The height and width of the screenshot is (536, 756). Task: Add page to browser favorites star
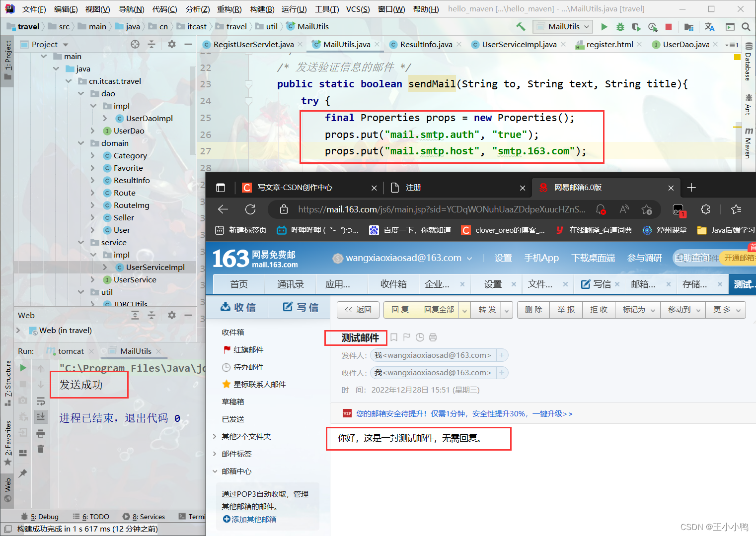647,209
